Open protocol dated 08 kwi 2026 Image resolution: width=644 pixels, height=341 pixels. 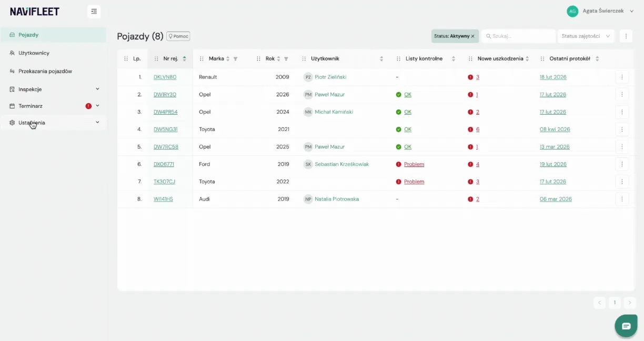click(555, 129)
